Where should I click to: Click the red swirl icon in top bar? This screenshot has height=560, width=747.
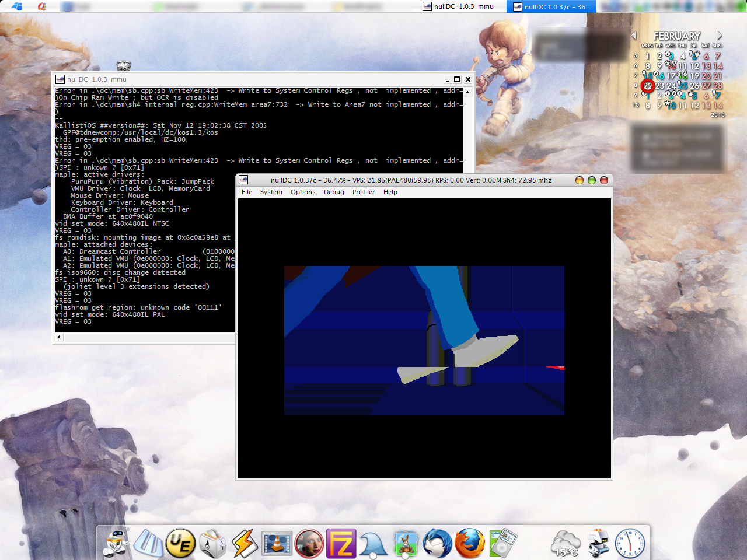(42, 6)
